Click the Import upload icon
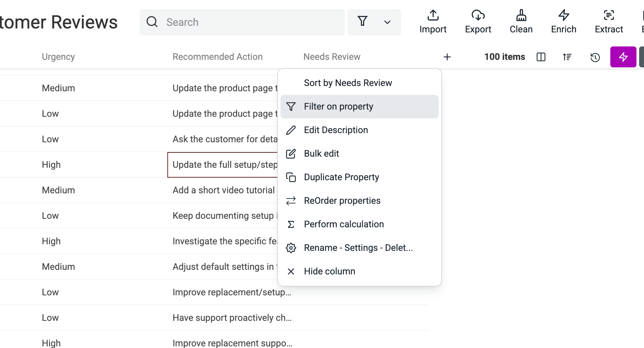Image resolution: width=644 pixels, height=348 pixels. pyautogui.click(x=433, y=15)
